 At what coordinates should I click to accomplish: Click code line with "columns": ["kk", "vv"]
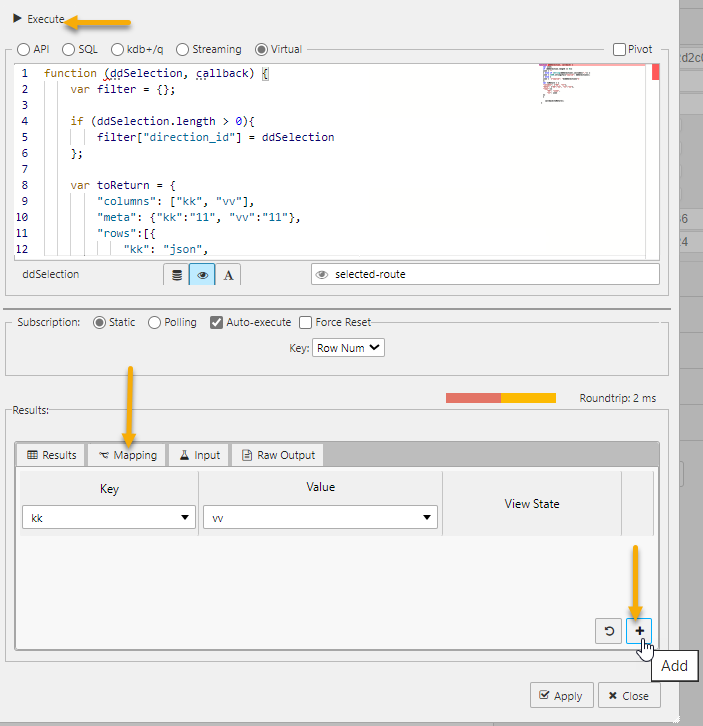coord(176,201)
